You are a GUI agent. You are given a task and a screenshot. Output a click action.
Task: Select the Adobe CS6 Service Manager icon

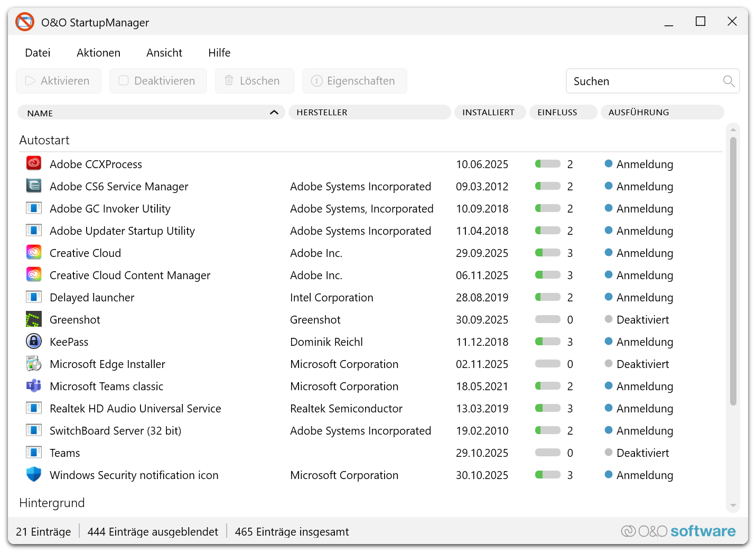34,186
